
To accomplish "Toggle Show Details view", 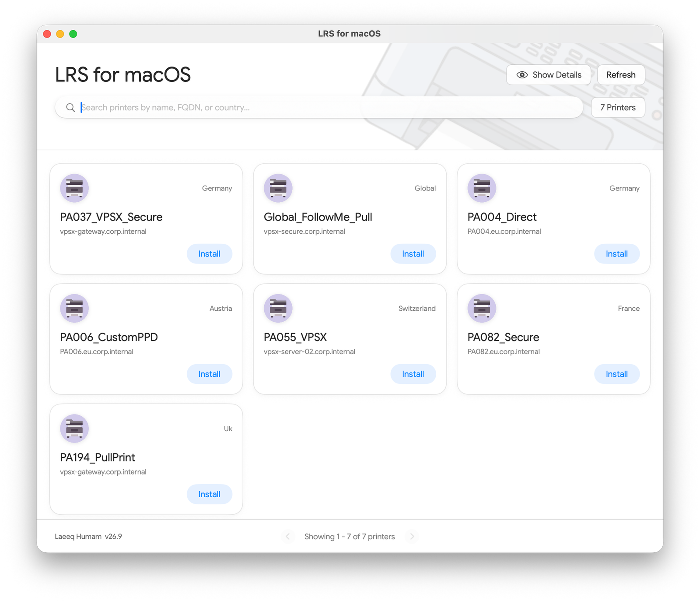I will 549,75.
